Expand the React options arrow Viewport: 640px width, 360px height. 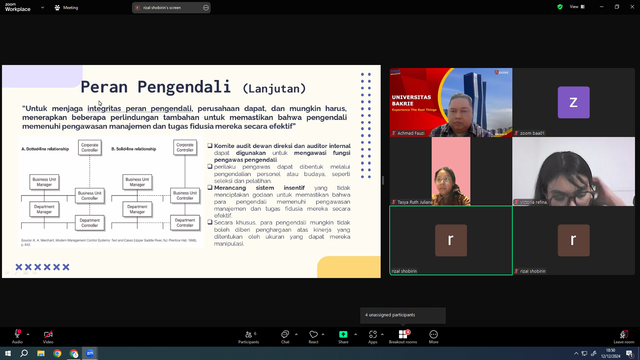(323, 334)
